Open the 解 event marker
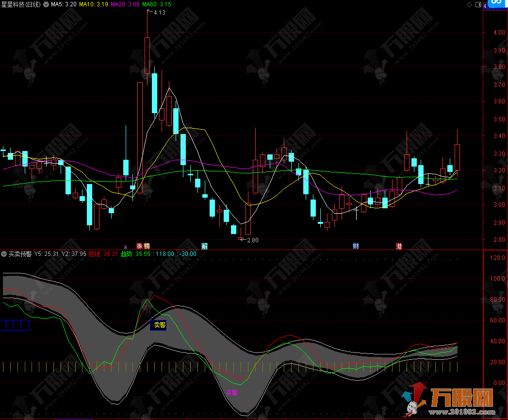Screen dimensions: 508x420 [x=204, y=246]
